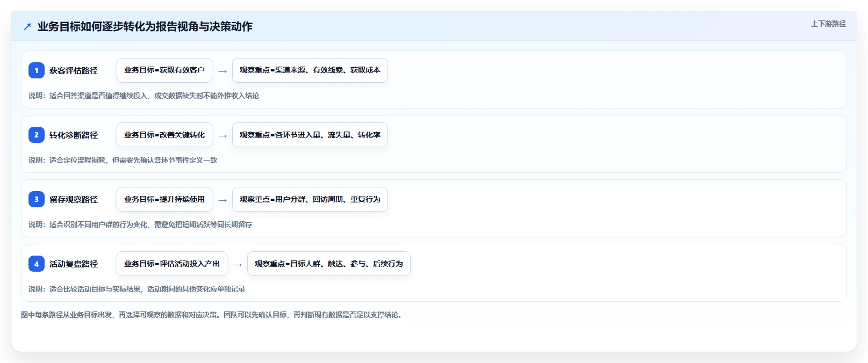Image resolution: width=868 pixels, height=363 pixels.
Task: Click the arrow icon beside the title
Action: click(x=27, y=27)
